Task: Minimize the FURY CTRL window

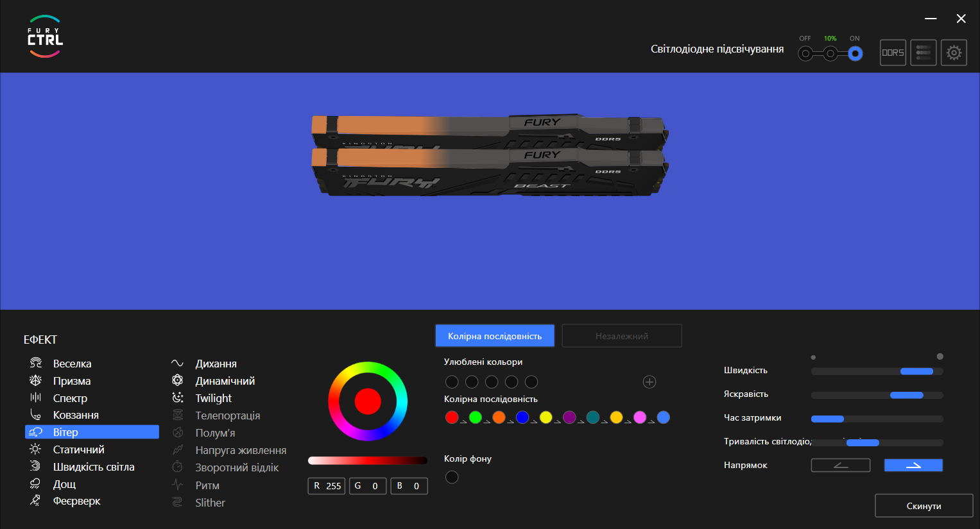Action: point(931,19)
